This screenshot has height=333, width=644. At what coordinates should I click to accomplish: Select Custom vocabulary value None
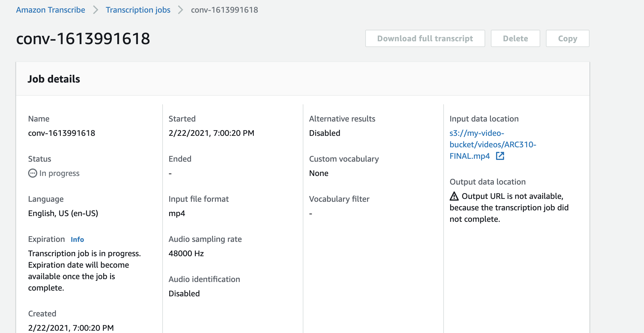[x=319, y=173]
